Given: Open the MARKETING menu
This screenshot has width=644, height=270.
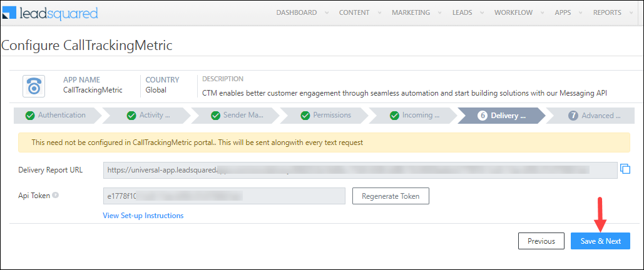Looking at the screenshot, I should [411, 12].
